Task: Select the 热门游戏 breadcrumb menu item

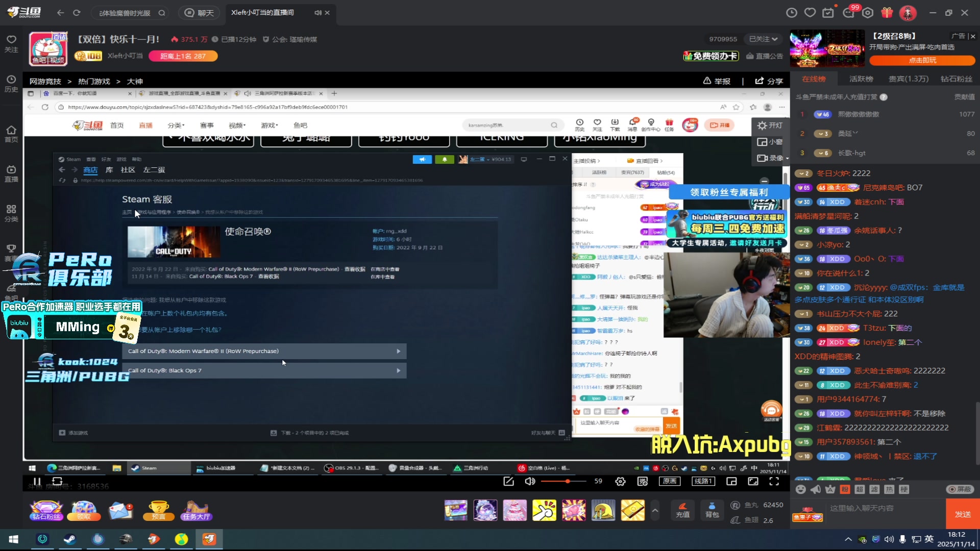Action: click(93, 81)
